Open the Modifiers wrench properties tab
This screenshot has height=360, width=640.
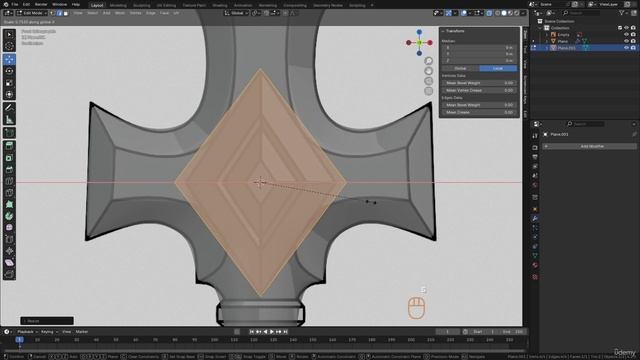(x=535, y=218)
